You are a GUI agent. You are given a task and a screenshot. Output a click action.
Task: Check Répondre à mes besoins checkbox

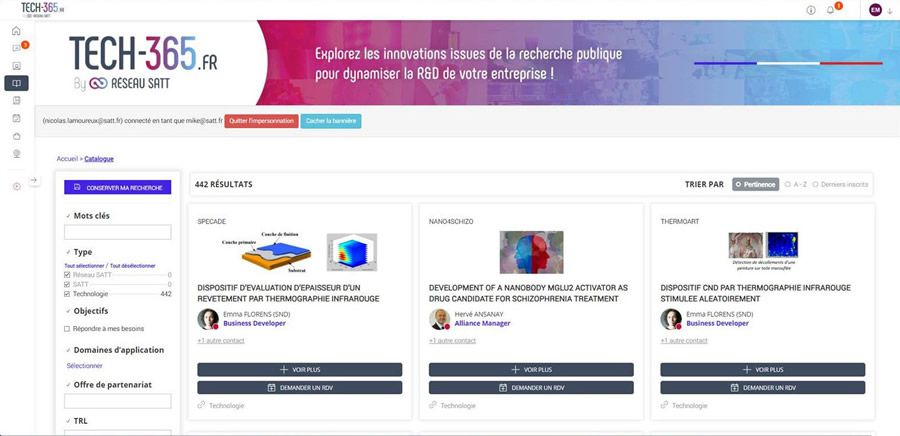pos(67,329)
